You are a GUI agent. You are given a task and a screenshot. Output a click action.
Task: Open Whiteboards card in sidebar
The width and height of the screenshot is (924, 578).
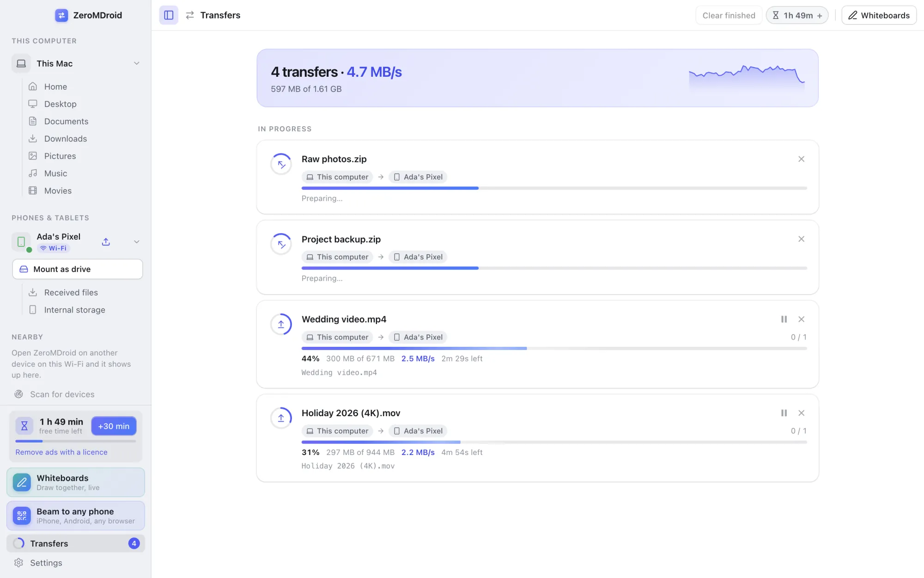[76, 482]
